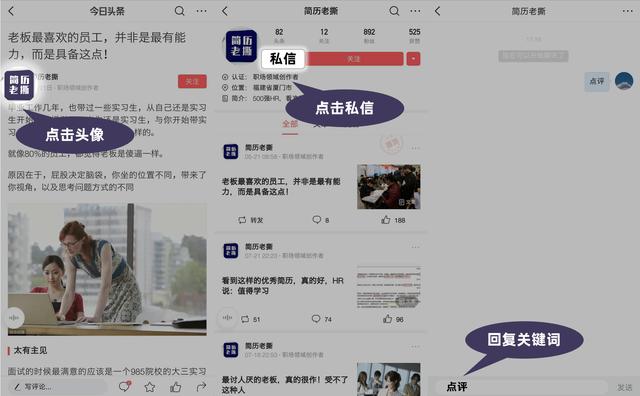Tap the author avatar on the 最讨人厌的老板 post
The width and height of the screenshot is (640, 396).
(x=231, y=350)
